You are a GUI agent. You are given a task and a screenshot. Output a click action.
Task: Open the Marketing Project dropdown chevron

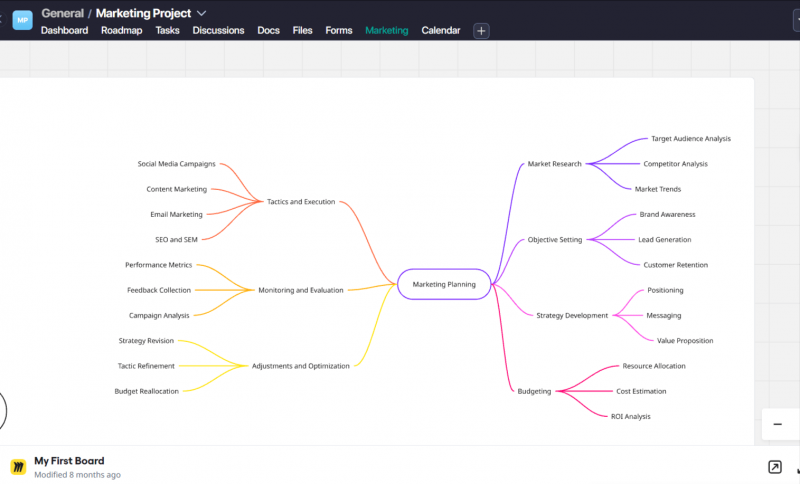(x=202, y=13)
